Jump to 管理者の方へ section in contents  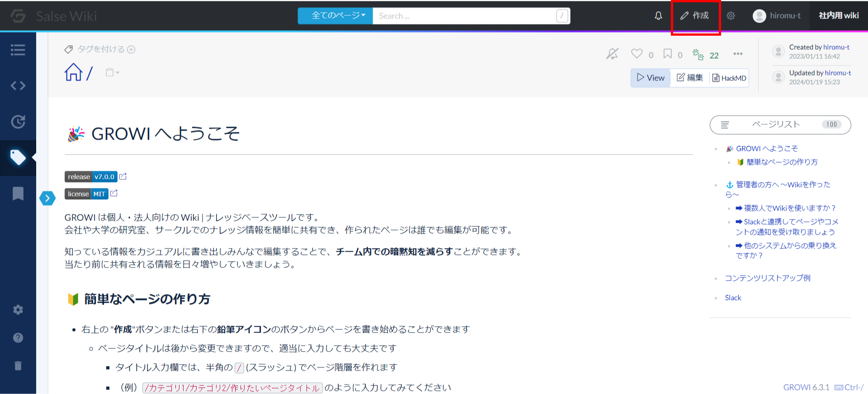point(778,189)
